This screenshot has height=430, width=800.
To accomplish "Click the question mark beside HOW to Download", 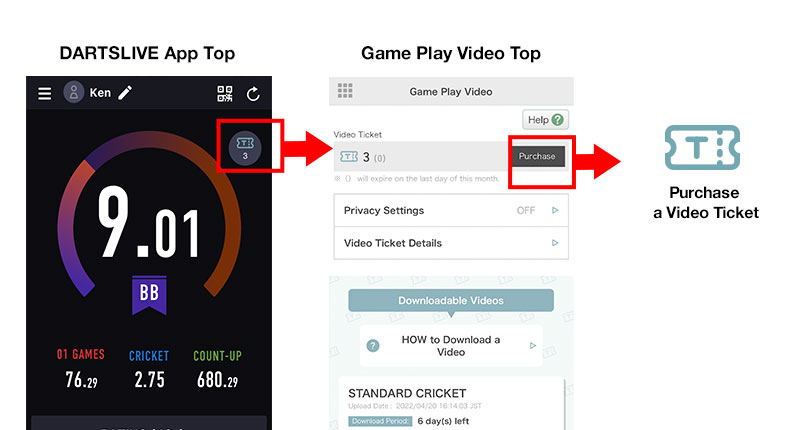I will pyautogui.click(x=373, y=346).
